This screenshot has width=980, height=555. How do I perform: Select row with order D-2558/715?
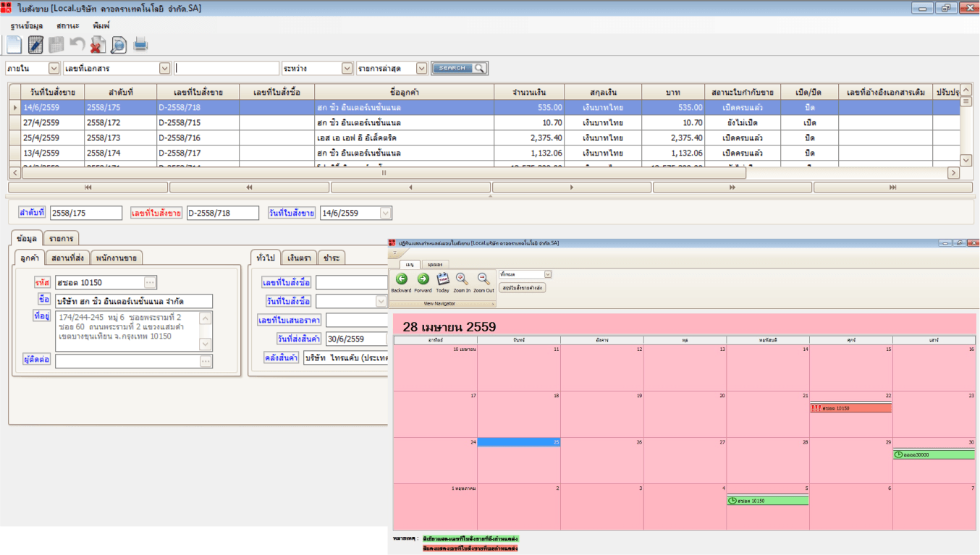pos(483,123)
